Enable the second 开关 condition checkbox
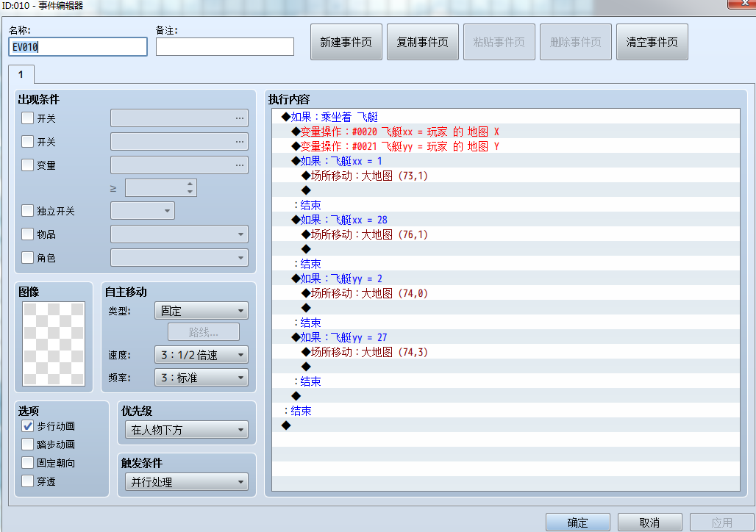 (27, 142)
